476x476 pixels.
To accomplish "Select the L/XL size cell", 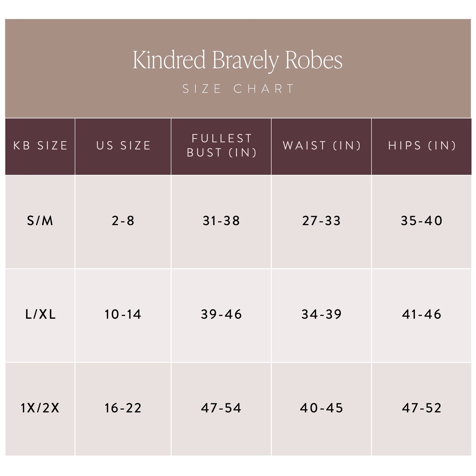I will point(40,314).
